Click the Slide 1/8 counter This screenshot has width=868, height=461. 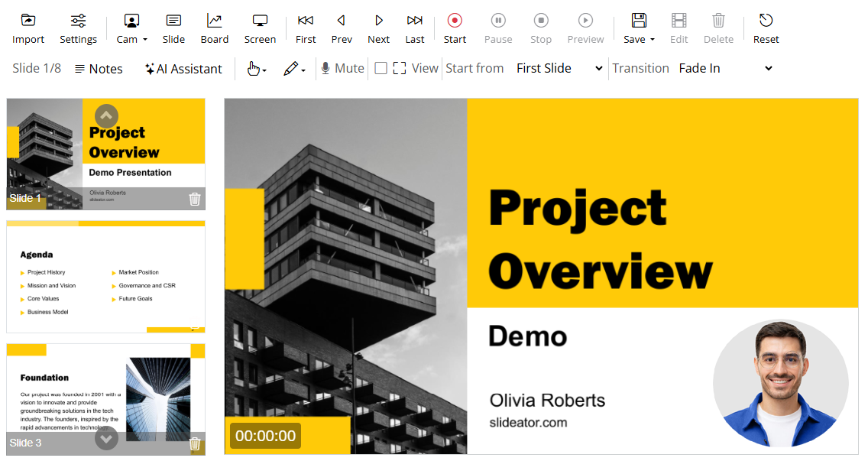point(37,68)
